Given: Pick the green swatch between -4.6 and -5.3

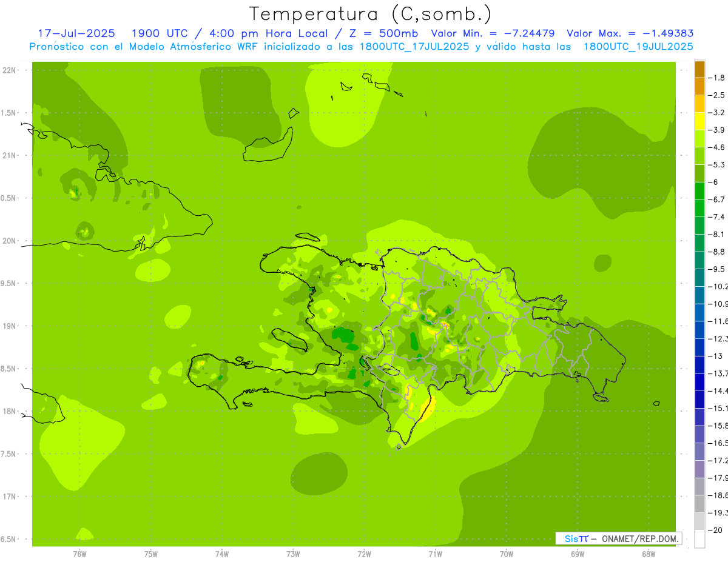Looking at the screenshot, I should click(699, 156).
